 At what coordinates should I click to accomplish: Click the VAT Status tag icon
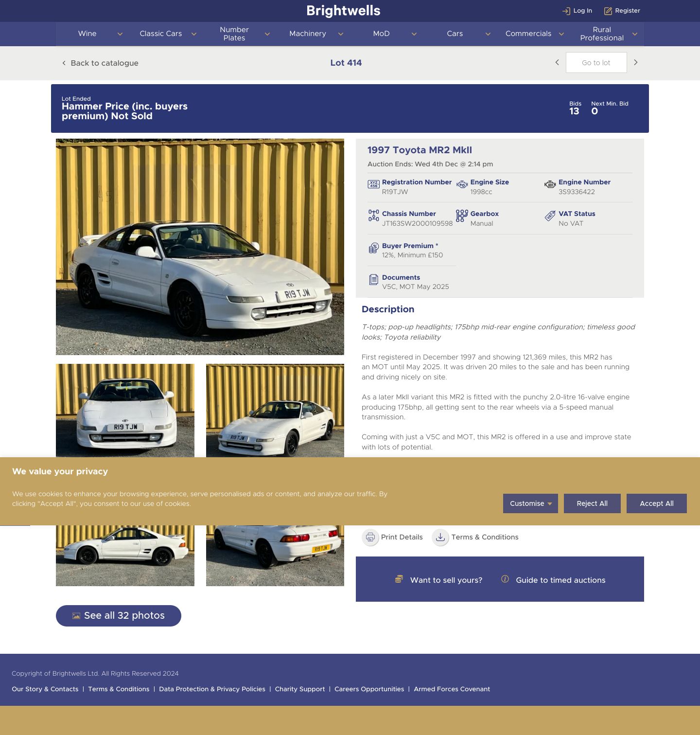coord(550,216)
